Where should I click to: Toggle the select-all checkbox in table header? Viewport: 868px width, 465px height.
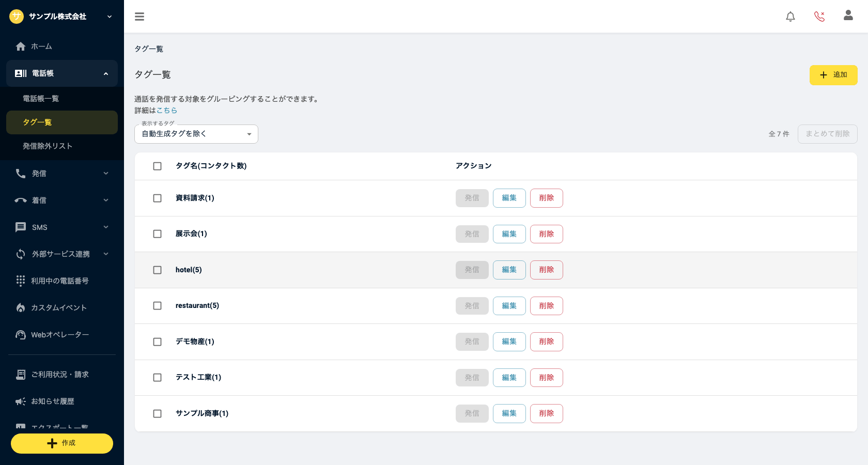[158, 166]
